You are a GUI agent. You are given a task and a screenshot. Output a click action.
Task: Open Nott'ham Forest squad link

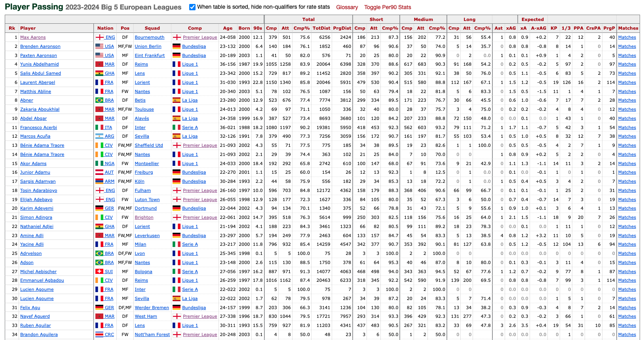[152, 334]
